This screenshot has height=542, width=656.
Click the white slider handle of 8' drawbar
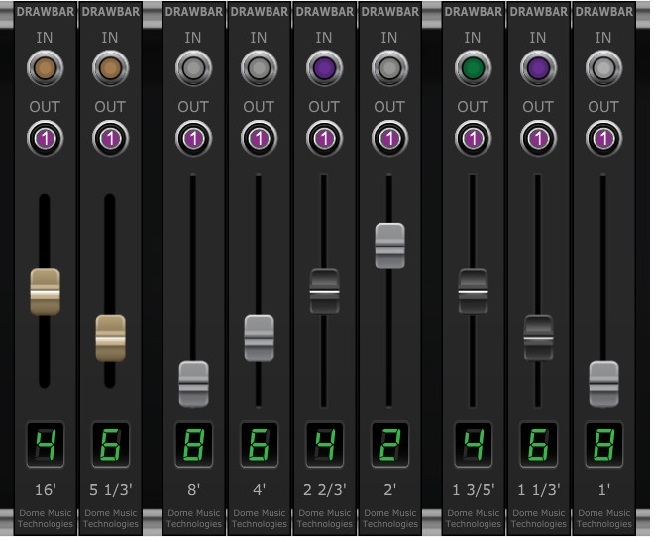click(193, 384)
